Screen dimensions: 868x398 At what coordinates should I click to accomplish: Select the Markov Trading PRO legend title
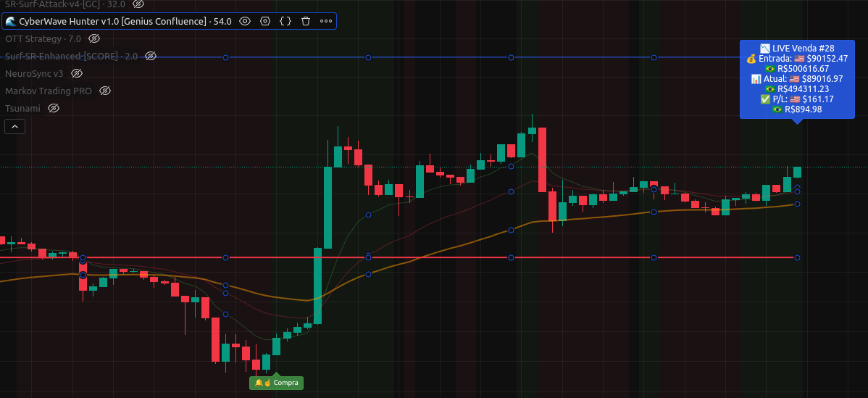click(x=48, y=91)
